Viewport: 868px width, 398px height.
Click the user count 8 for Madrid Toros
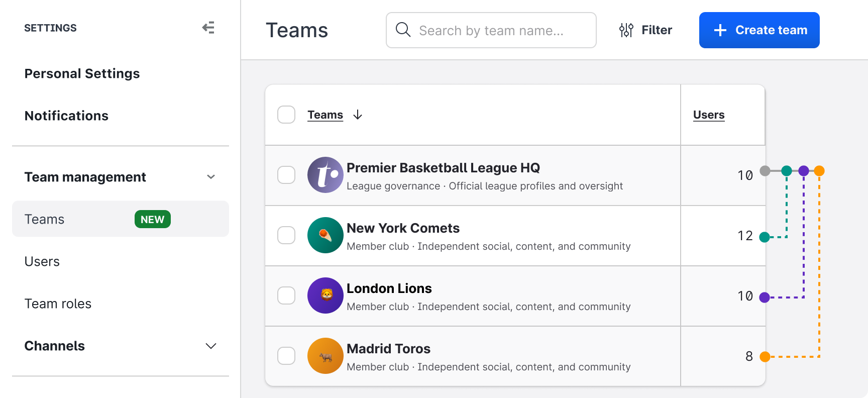pyautogui.click(x=749, y=356)
